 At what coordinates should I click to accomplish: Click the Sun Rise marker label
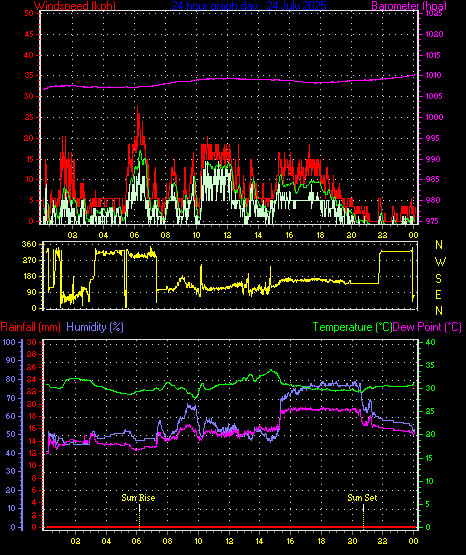[138, 498]
